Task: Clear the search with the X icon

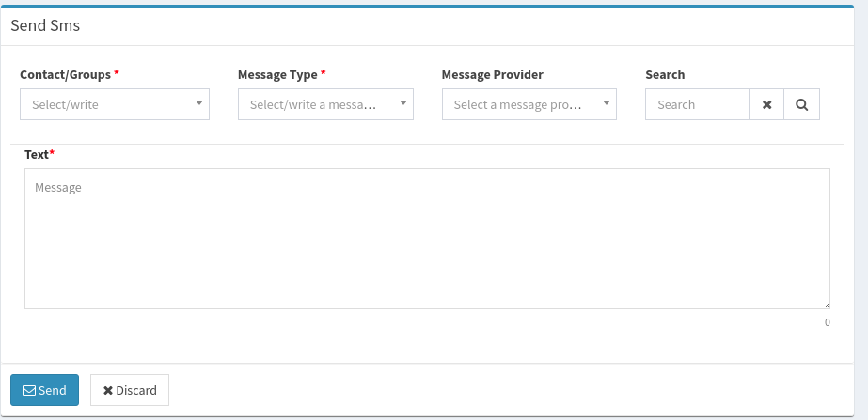Action: (x=766, y=104)
